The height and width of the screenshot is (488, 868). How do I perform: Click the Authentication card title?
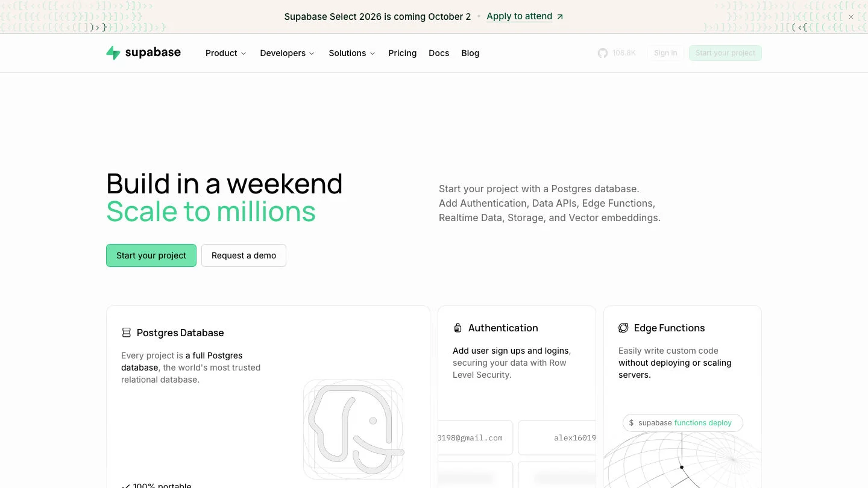pos(503,328)
